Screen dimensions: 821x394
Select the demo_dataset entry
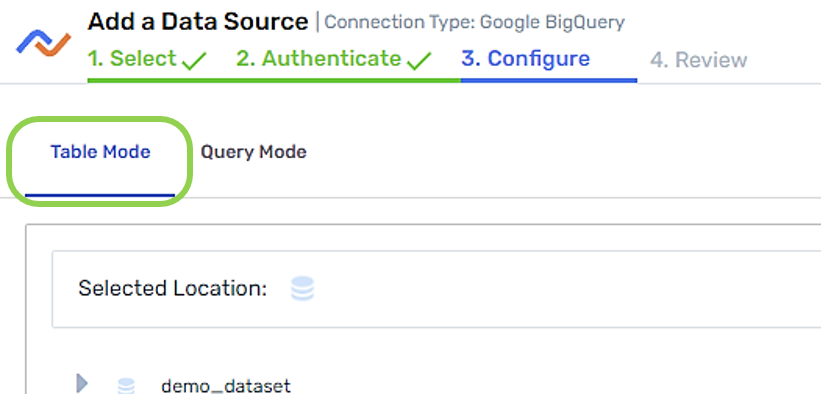click(x=226, y=386)
